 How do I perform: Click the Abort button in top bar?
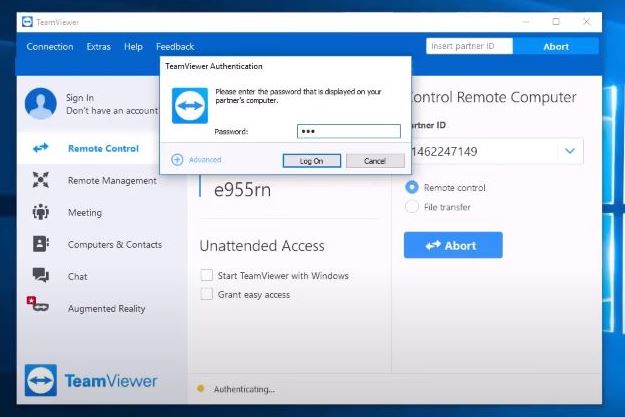point(556,46)
